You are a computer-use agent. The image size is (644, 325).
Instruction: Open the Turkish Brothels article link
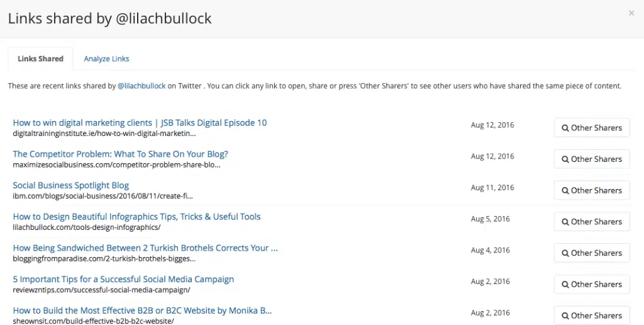pos(145,248)
